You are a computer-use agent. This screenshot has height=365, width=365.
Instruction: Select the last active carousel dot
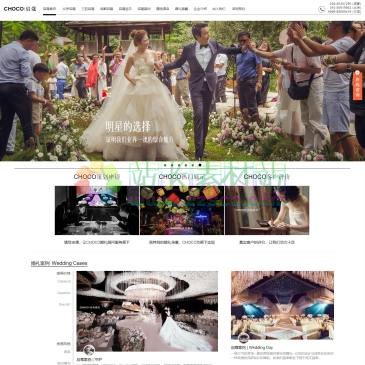point(200,165)
